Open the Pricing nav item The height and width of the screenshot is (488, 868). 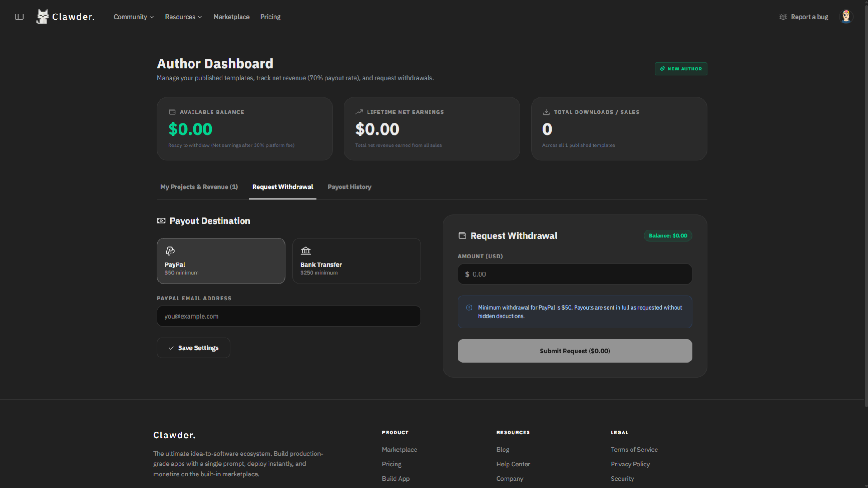pyautogui.click(x=270, y=17)
